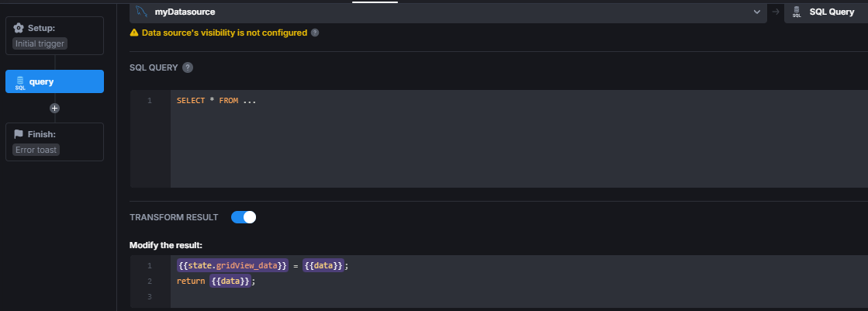Screen dimensions: 868x311
Task: Select the query step in the workflow
Action: pos(54,81)
